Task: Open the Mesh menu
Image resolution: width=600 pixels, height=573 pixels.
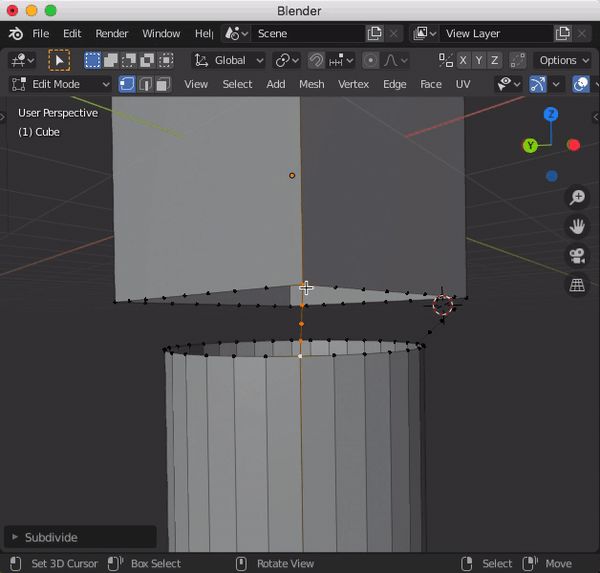Action: [x=311, y=84]
